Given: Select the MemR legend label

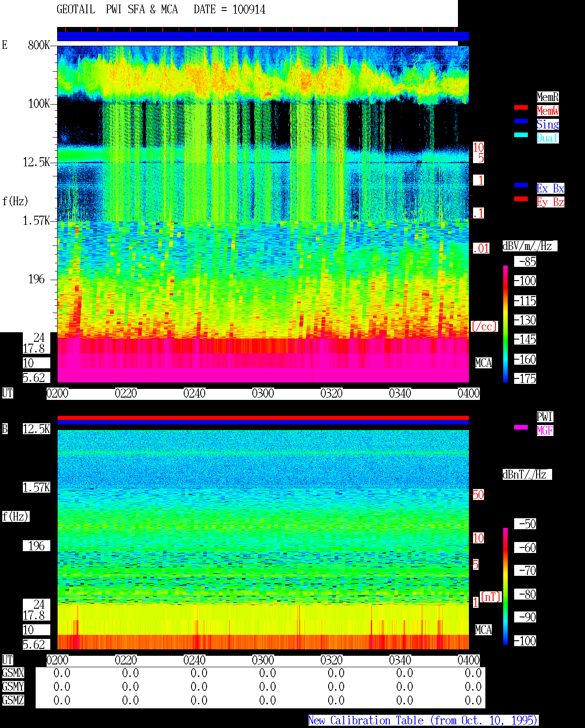Looking at the screenshot, I should point(548,97).
